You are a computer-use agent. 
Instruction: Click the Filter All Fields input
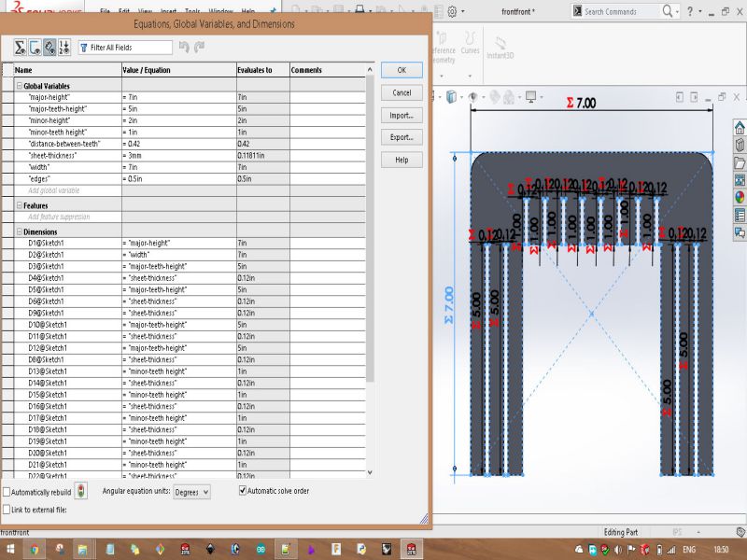(x=125, y=48)
